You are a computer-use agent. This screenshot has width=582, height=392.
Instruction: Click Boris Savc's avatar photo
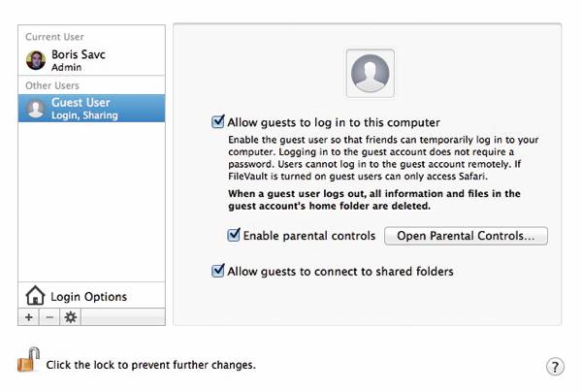click(36, 61)
